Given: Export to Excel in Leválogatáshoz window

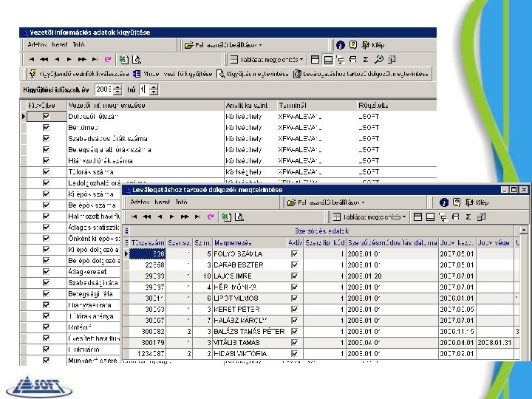Looking at the screenshot, I should click(x=226, y=217).
